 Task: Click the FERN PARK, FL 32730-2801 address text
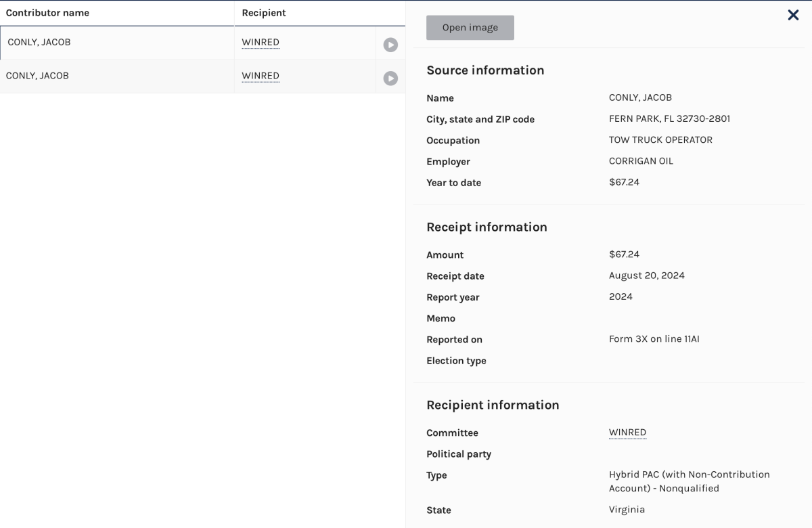(669, 119)
